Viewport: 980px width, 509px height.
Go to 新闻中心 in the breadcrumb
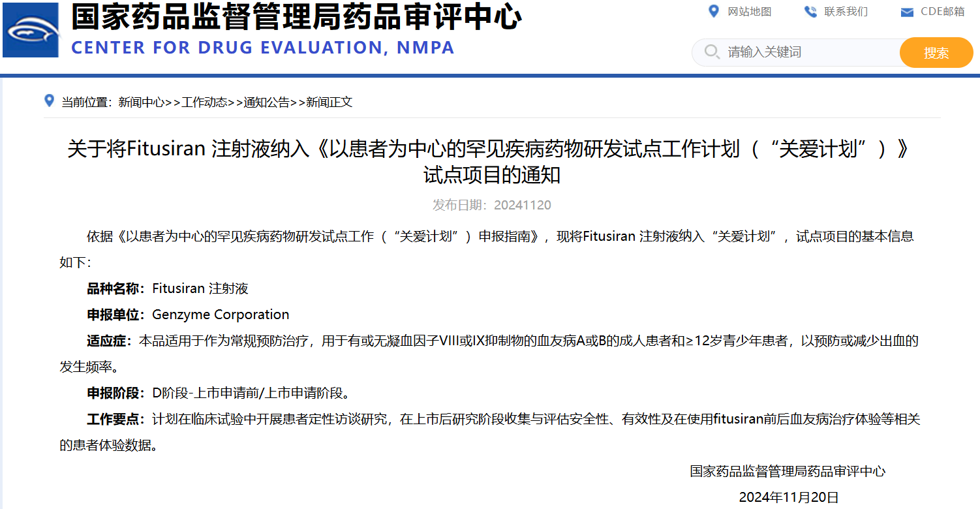point(142,102)
